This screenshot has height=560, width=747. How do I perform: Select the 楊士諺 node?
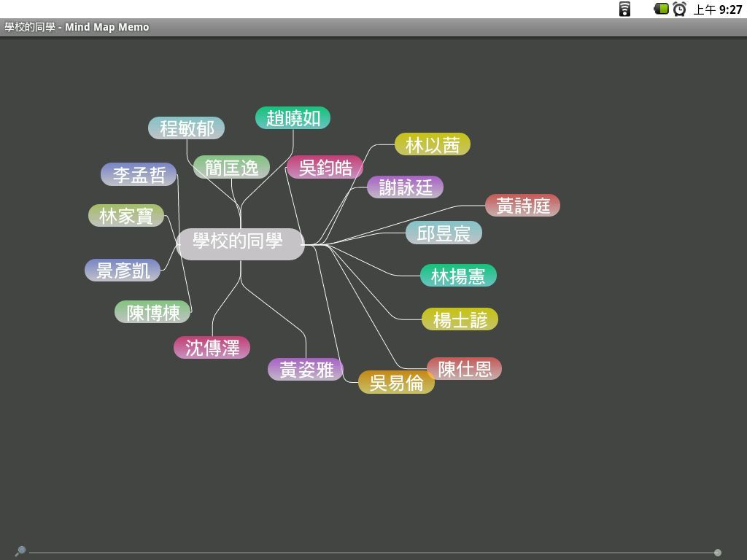(x=460, y=319)
